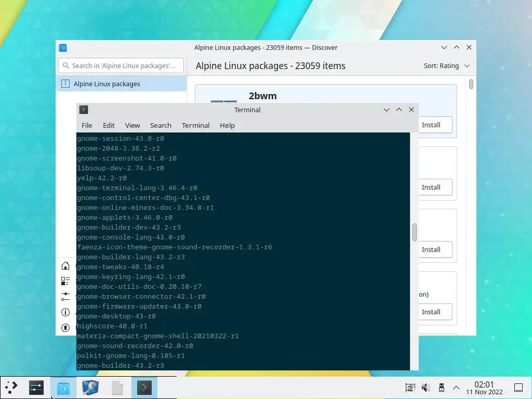This screenshot has width=532, height=399.
Task: Click highscore-40.0-r1 terminal line
Action: (x=112, y=326)
